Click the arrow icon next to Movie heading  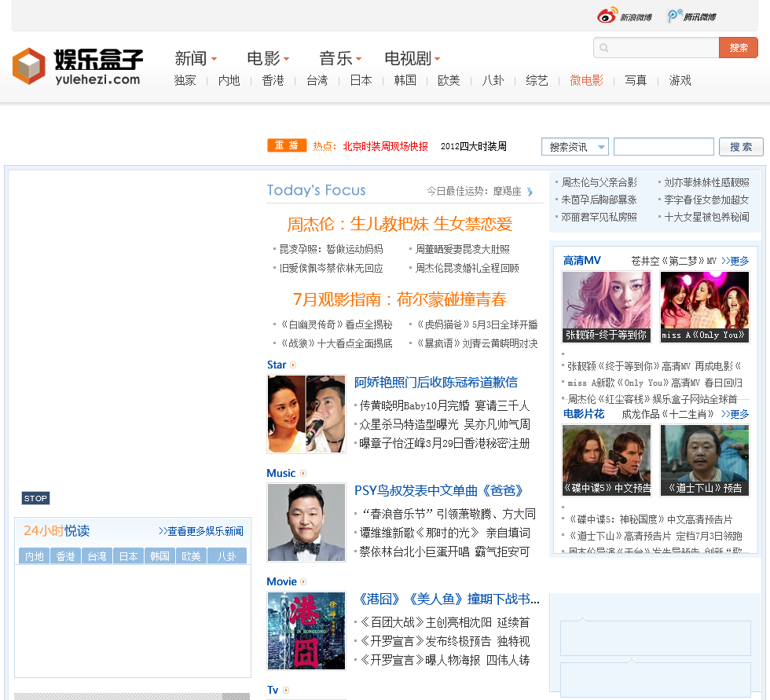[303, 581]
